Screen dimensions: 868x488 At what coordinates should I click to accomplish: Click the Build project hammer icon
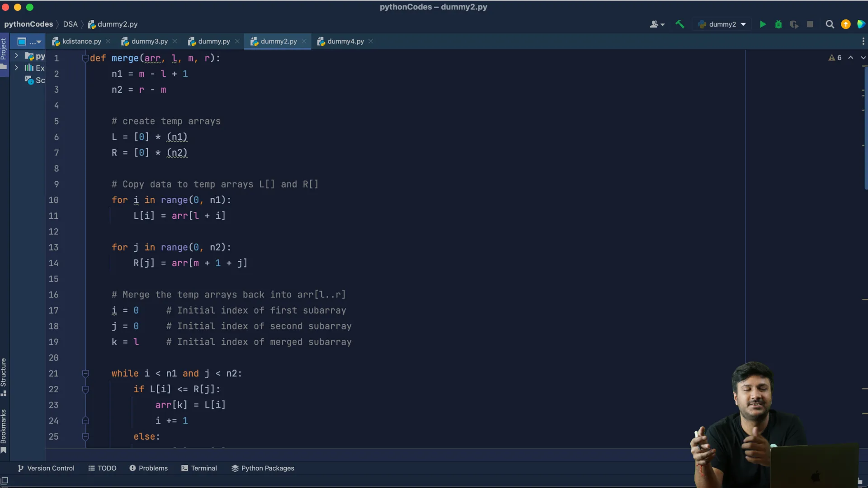pos(679,24)
